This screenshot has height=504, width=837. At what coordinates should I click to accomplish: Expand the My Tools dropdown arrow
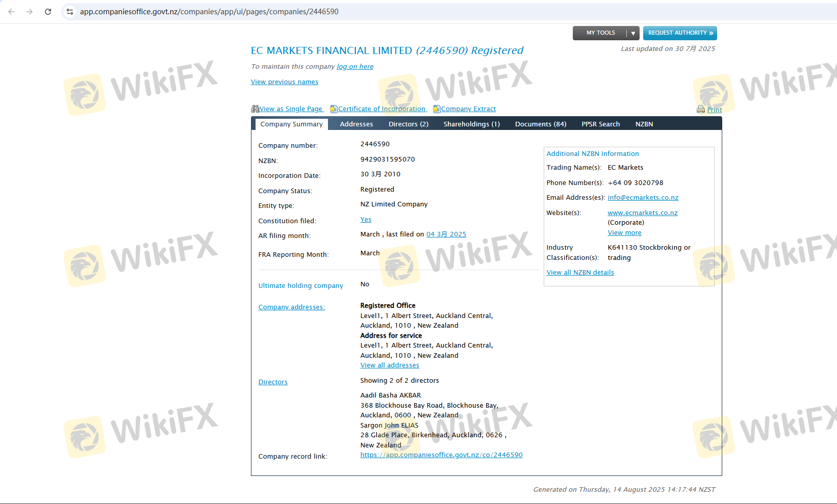(633, 33)
